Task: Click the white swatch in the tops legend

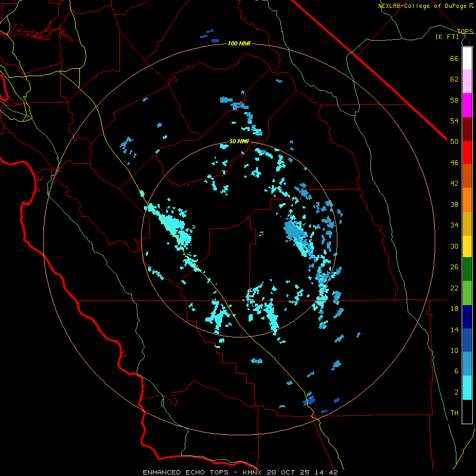Action: (467, 58)
